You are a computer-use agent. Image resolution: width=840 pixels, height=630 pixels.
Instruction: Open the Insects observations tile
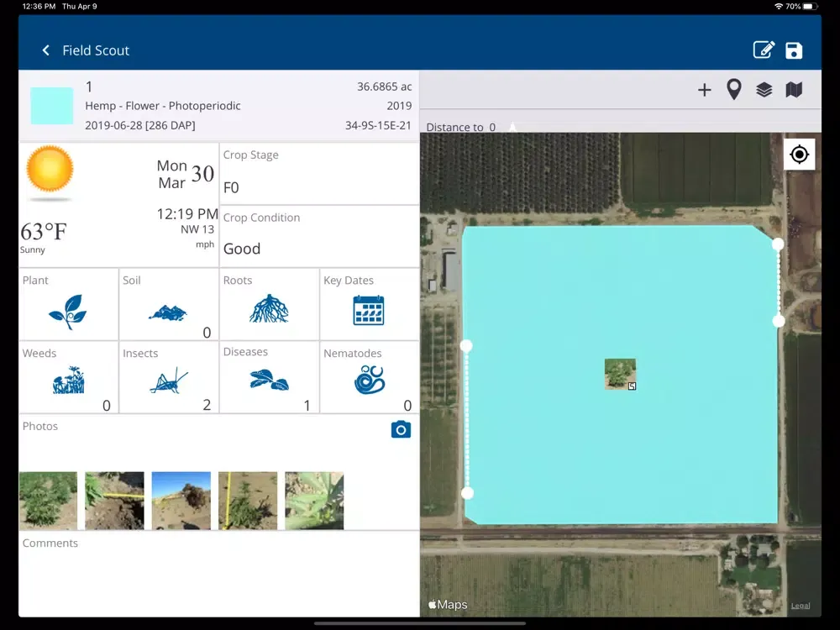point(169,377)
